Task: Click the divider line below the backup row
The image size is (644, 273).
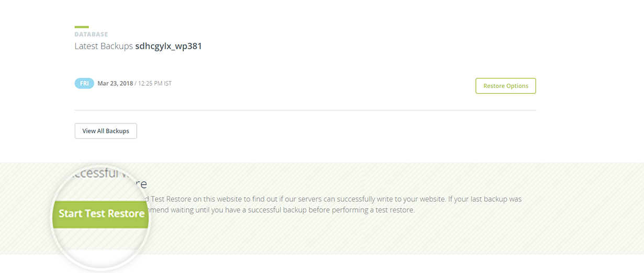Action: coord(305,110)
